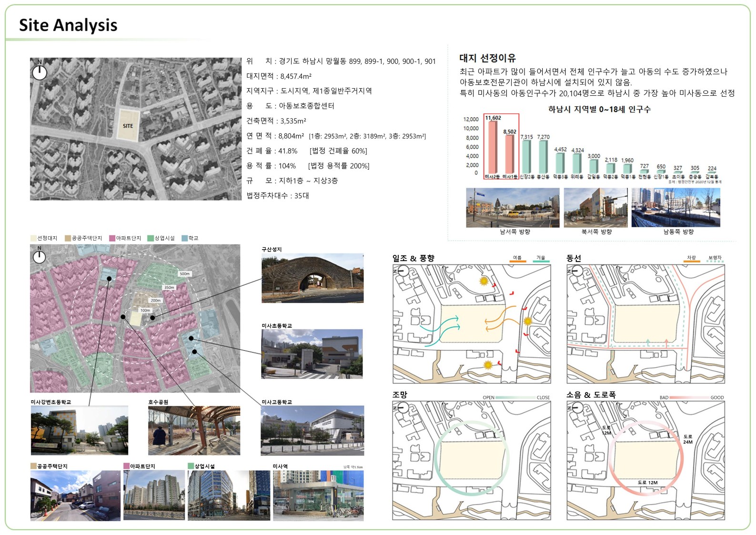The height and width of the screenshot is (535, 756).
Task: Select the 공공주택단지 swatch in the map legend
Action: 68,238
